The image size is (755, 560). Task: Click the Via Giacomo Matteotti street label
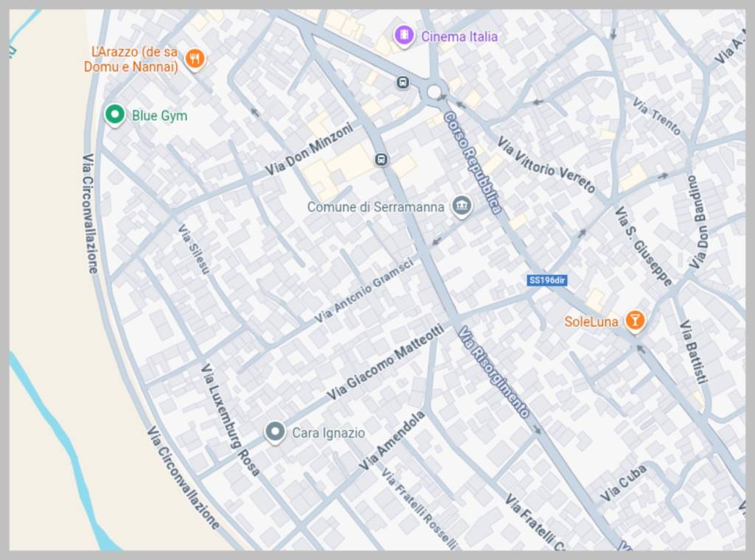tap(386, 363)
